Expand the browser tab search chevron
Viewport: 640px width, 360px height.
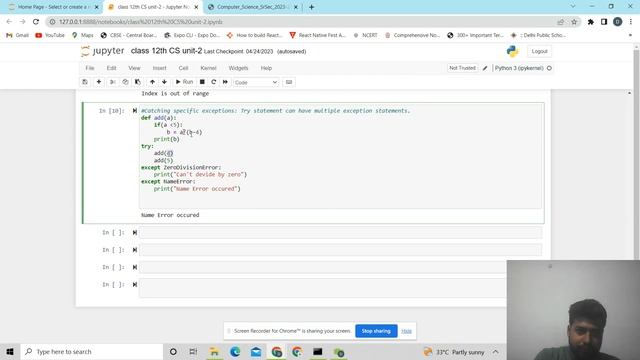point(573,7)
